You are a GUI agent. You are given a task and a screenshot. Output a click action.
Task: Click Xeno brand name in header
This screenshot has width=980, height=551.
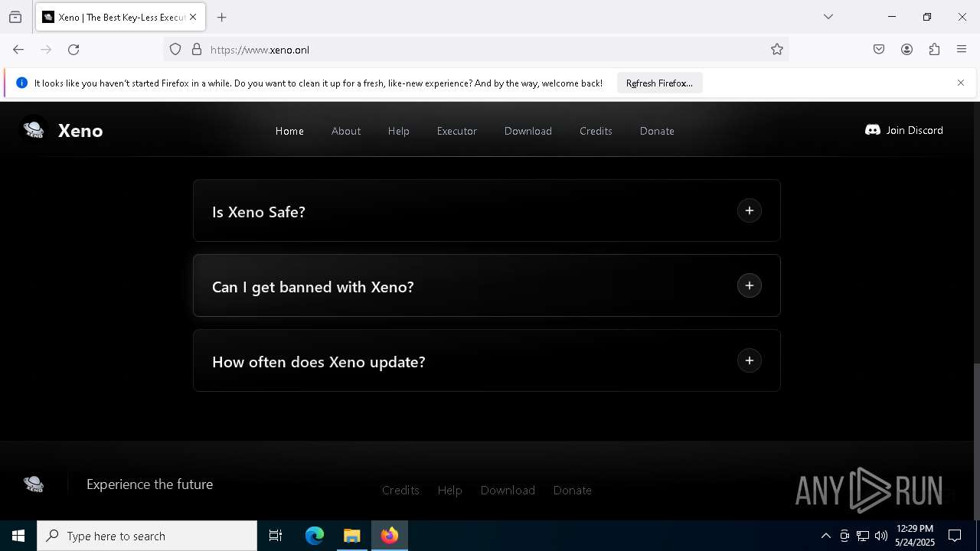click(x=80, y=130)
